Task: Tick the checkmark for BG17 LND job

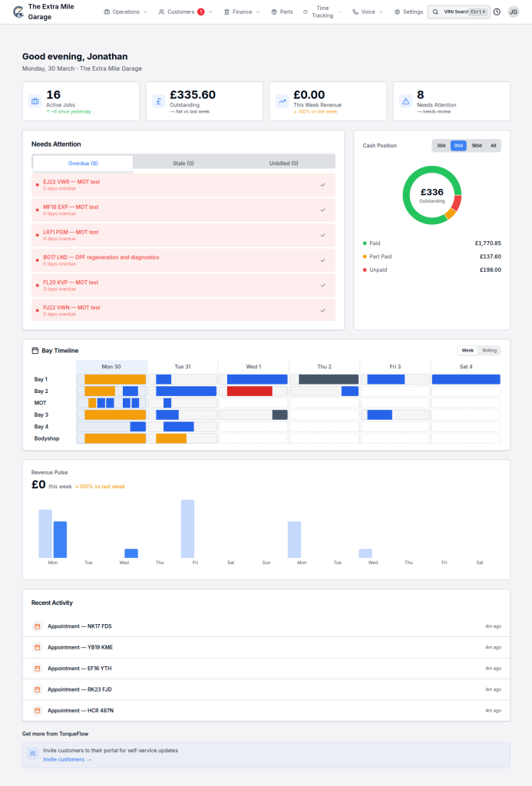Action: point(322,260)
